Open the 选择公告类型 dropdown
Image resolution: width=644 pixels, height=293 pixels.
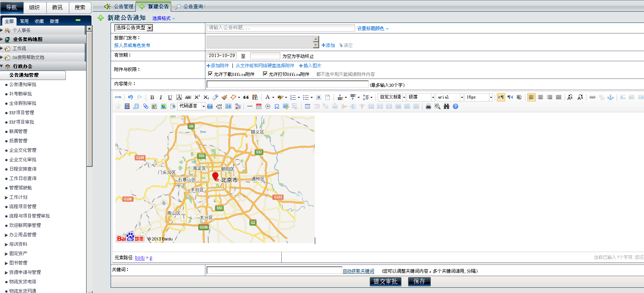click(x=134, y=27)
